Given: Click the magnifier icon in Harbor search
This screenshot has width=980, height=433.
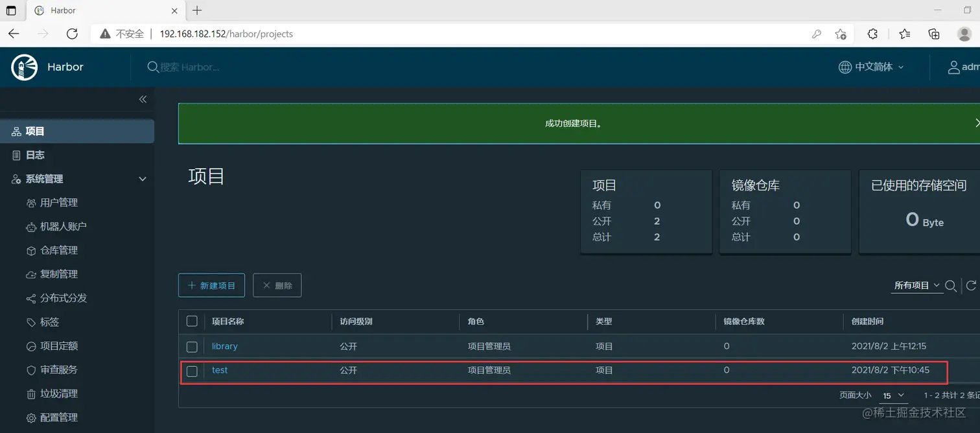Looking at the screenshot, I should 153,67.
